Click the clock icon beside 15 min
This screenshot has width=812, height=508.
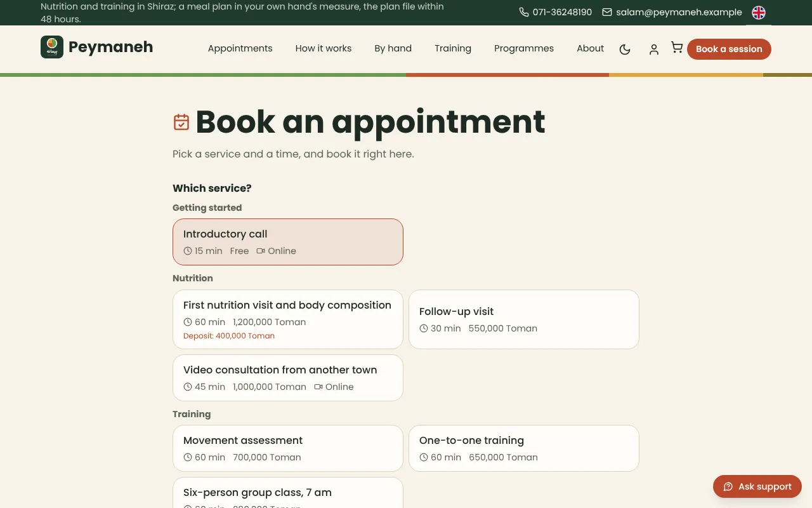[188, 251]
